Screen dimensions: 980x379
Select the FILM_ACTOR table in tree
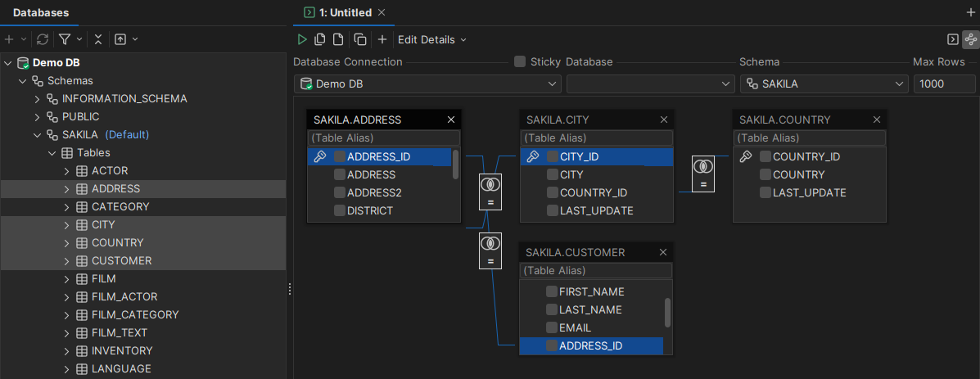coord(124,296)
